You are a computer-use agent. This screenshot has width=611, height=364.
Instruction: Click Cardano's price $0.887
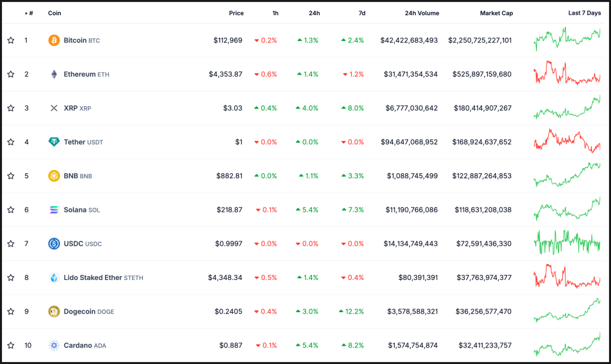click(231, 345)
